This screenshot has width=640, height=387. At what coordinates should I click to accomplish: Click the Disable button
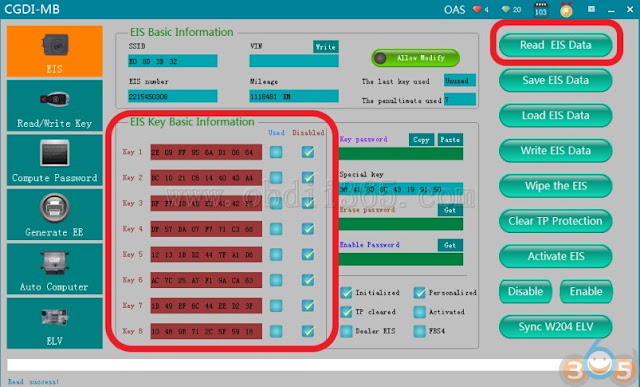tap(525, 291)
